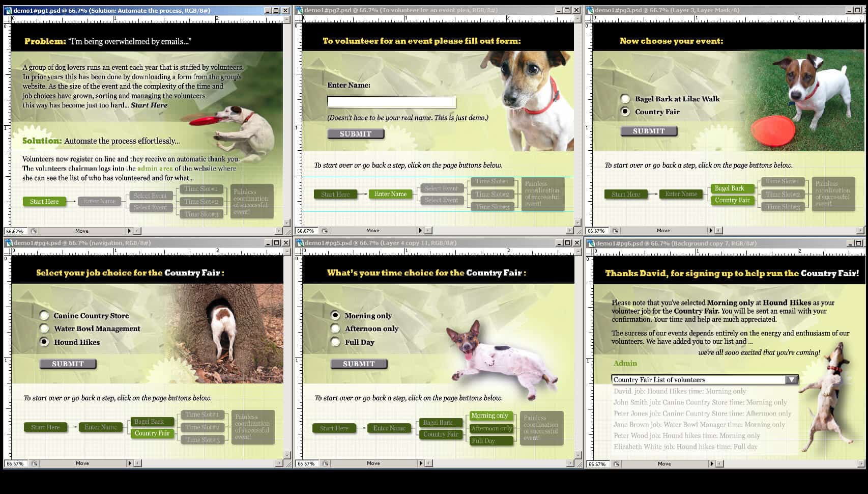Click the green Admin heading in pg6
This screenshot has height=494, width=868.
tap(625, 363)
